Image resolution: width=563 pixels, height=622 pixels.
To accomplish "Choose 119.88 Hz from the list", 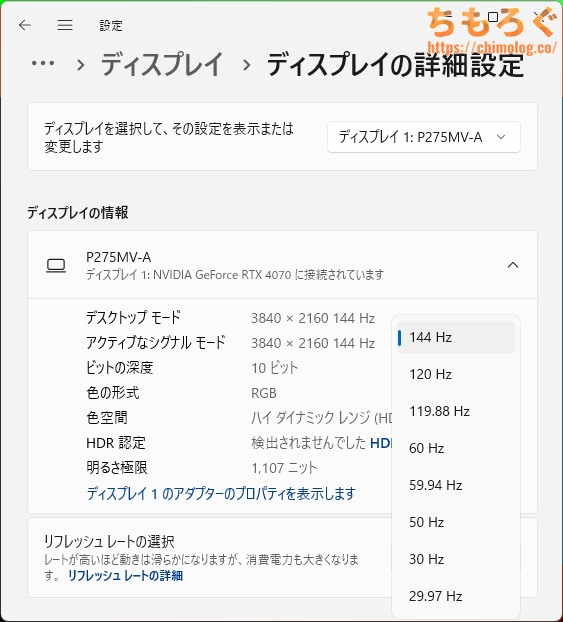I will (x=455, y=411).
